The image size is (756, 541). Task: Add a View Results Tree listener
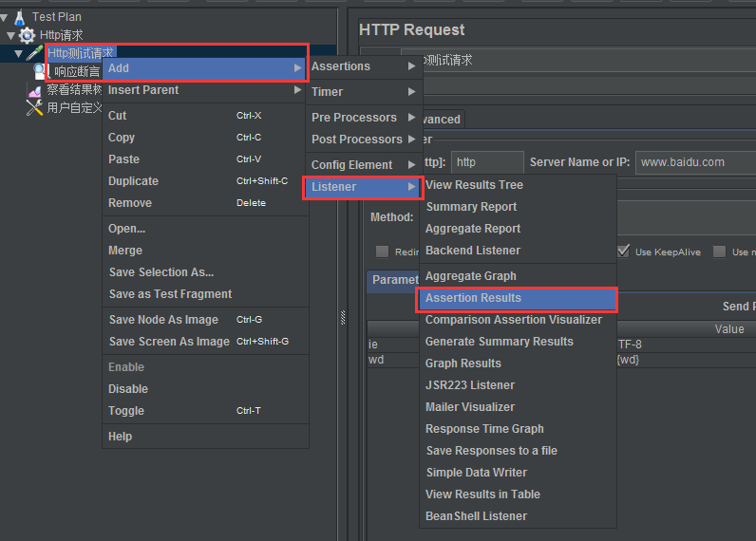point(518,185)
